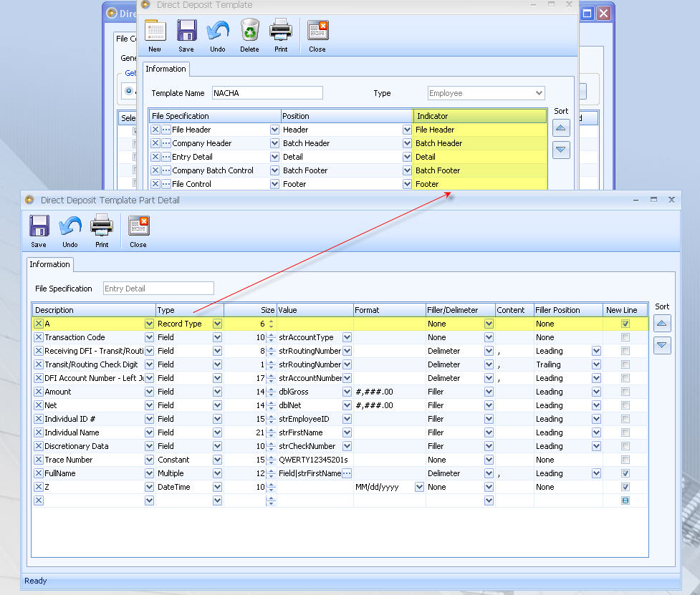Click the Template Name field containing NACHA
700x595 pixels.
(267, 93)
